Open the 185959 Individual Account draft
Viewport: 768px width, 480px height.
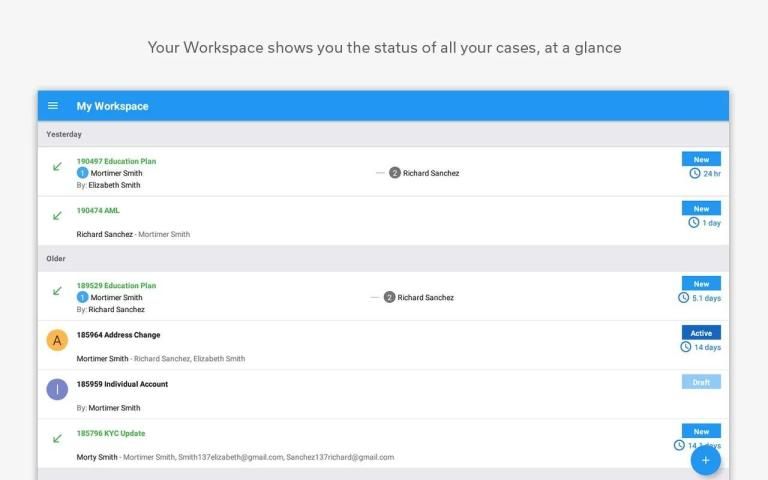(x=122, y=384)
